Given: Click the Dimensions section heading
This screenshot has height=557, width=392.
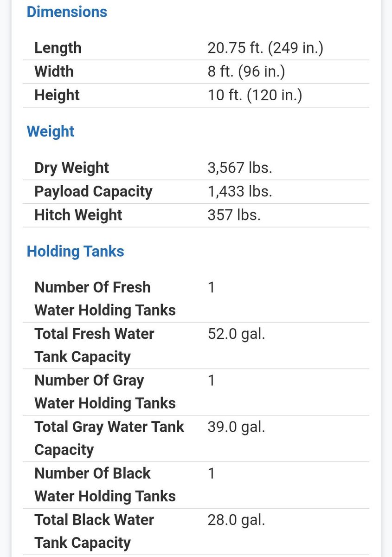Looking at the screenshot, I should click(67, 12).
